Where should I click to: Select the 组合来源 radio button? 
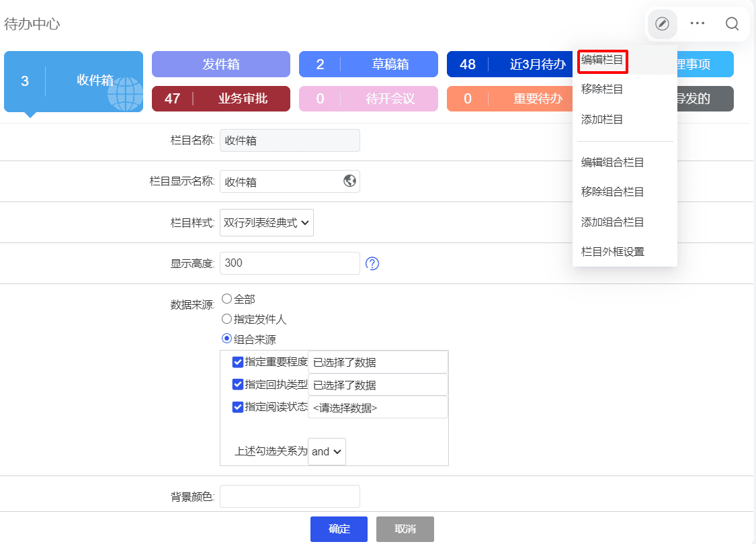[226, 338]
